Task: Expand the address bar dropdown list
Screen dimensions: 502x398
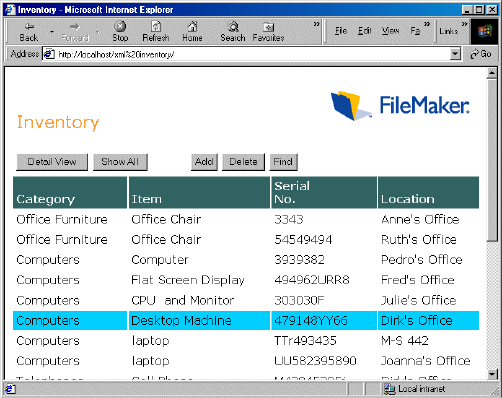Action: point(455,54)
